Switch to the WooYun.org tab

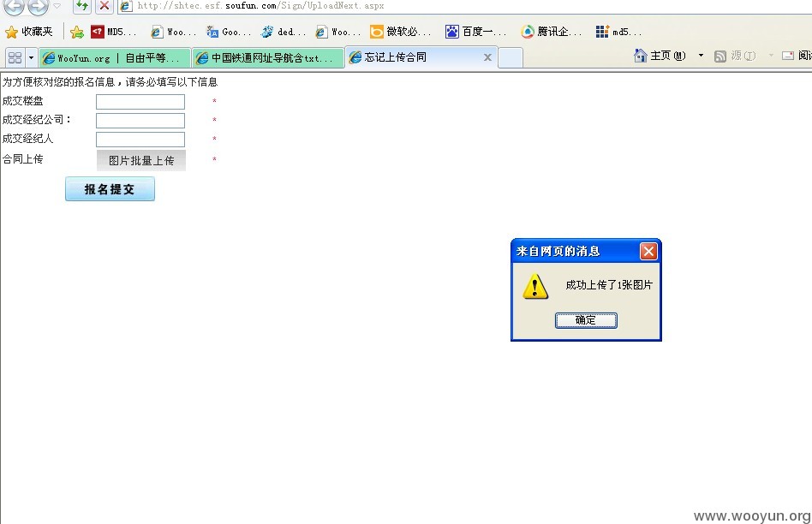pos(115,58)
